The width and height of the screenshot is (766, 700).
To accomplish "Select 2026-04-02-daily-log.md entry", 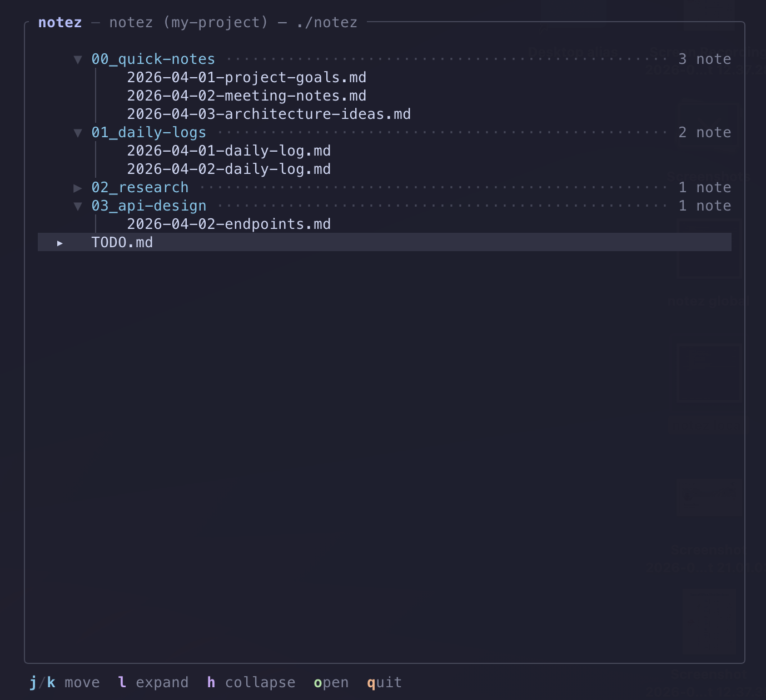I will pyautogui.click(x=228, y=169).
